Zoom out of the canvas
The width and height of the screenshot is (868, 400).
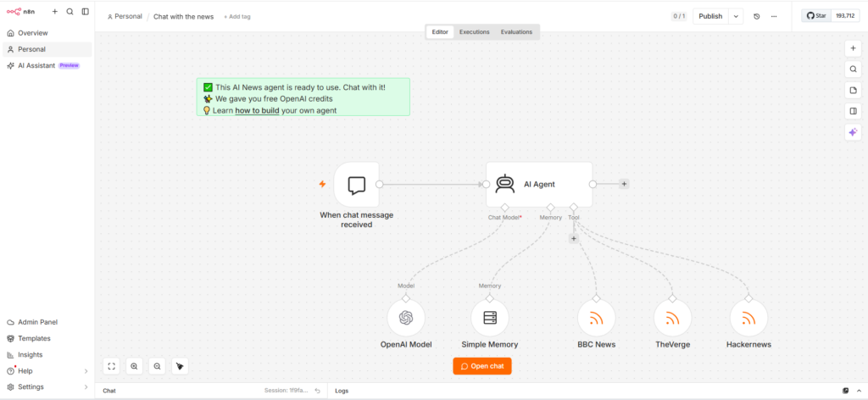[157, 366]
